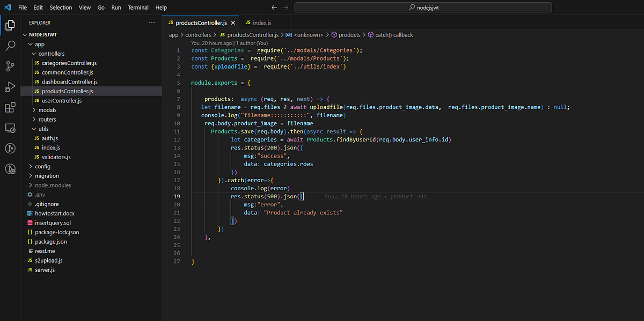Viewport: 644px width, 321px height.
Task: Switch to the index.js tab
Action: (261, 23)
